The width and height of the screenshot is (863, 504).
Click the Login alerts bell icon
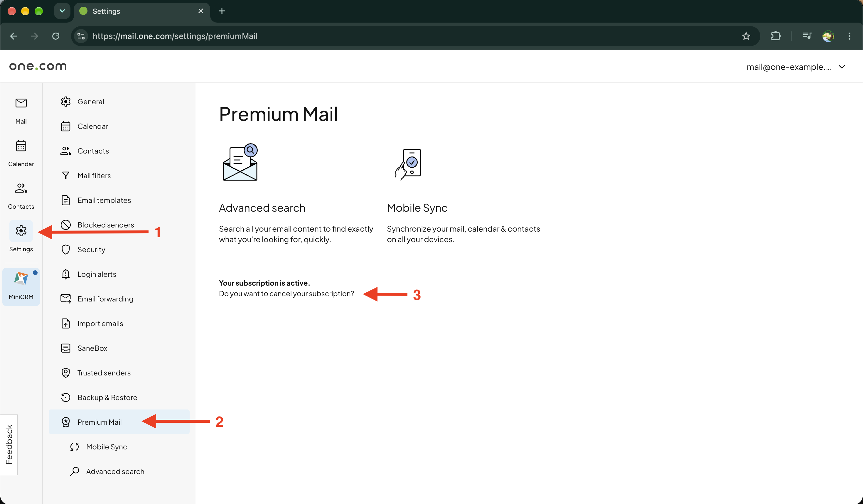tap(65, 274)
